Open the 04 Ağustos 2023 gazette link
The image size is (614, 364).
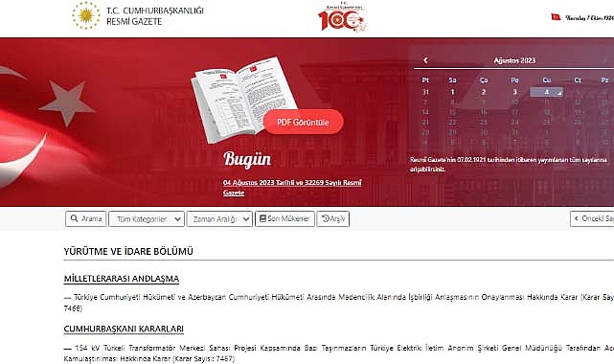coord(292,188)
